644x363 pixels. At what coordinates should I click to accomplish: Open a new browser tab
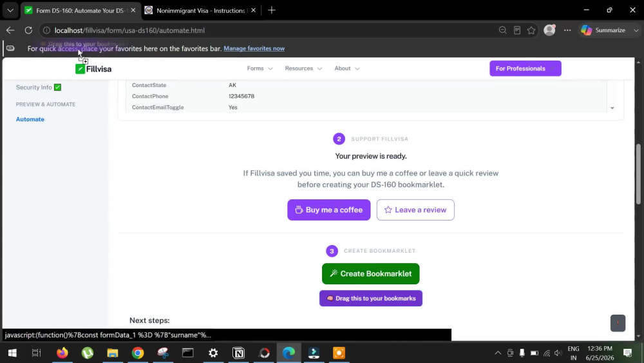(x=272, y=10)
